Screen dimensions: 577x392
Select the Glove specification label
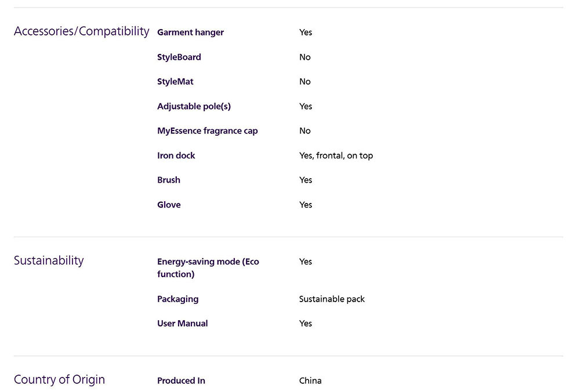tap(169, 205)
